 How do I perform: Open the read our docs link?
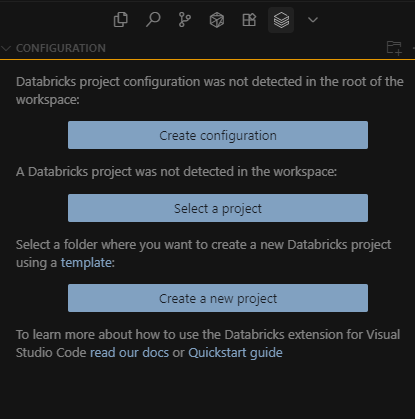click(x=129, y=353)
